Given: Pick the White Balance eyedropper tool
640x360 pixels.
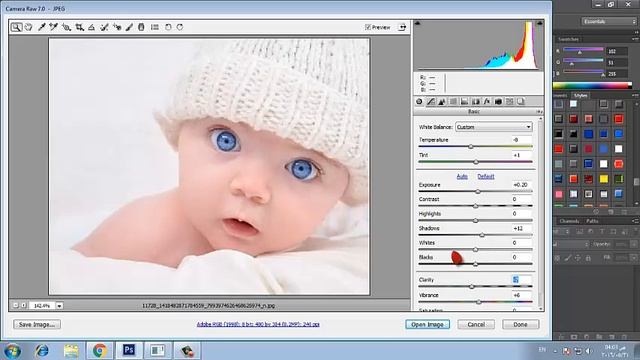Looking at the screenshot, I should pyautogui.click(x=41, y=27).
